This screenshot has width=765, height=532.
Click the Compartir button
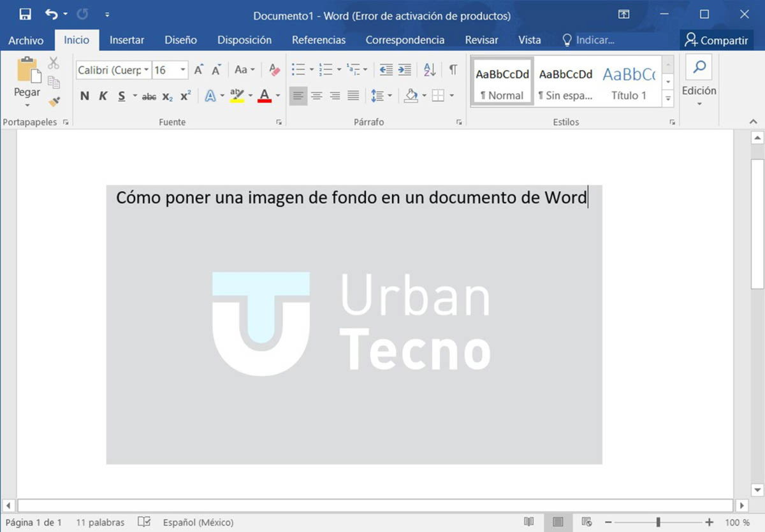717,40
